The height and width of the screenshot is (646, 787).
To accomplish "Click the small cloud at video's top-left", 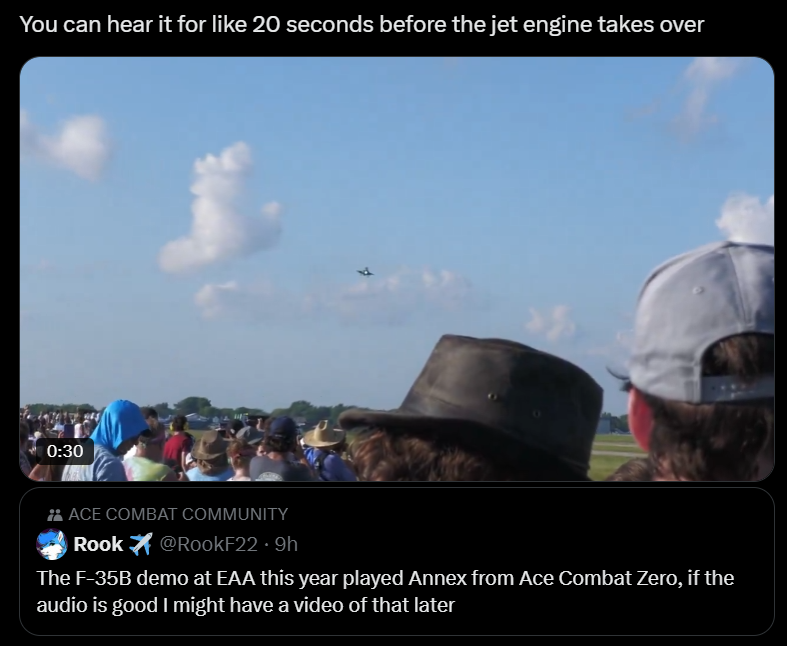I will [68, 145].
